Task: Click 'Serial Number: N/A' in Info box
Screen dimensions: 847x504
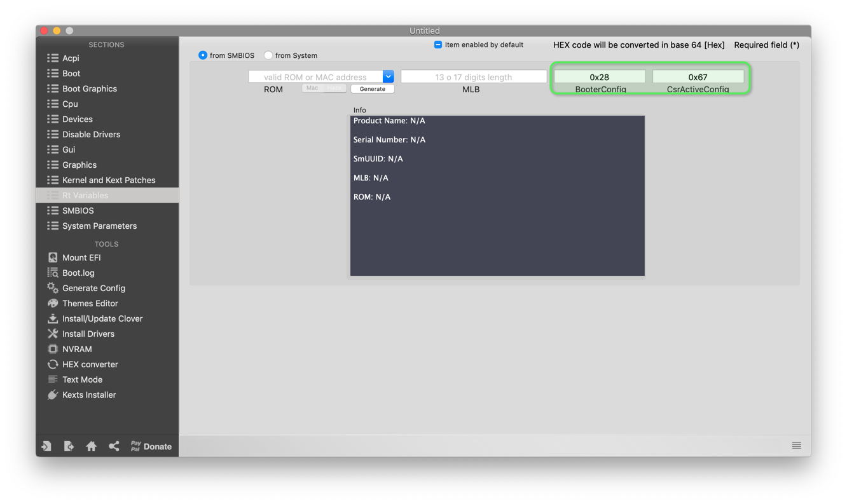Action: (389, 140)
